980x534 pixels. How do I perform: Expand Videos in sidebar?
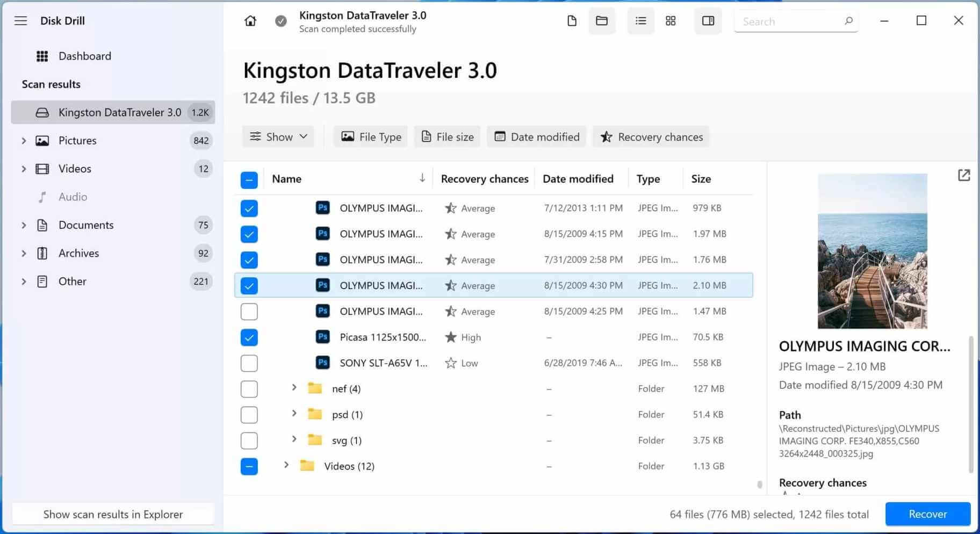(x=24, y=169)
